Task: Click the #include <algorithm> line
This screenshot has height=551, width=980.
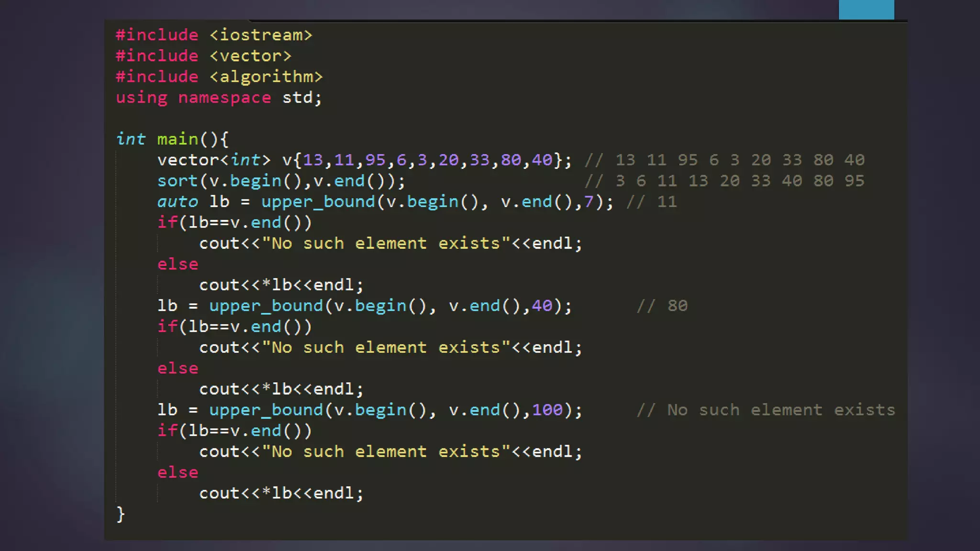Action: click(x=219, y=77)
